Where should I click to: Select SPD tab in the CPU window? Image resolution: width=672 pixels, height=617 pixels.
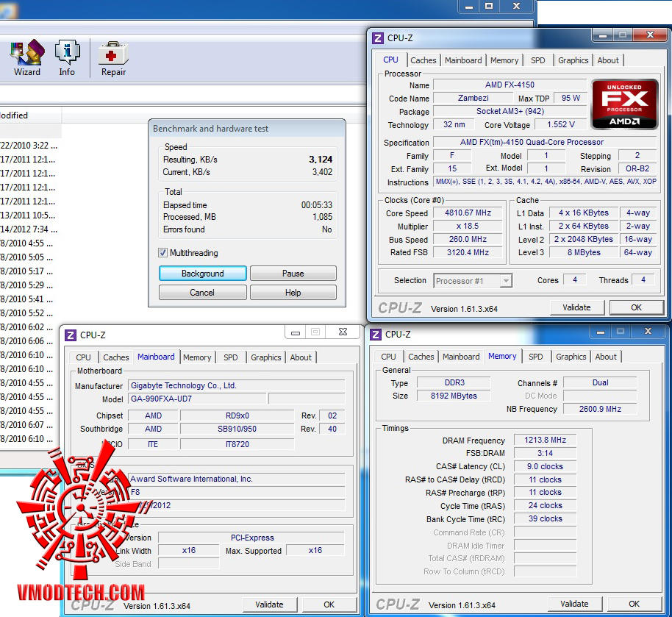click(x=537, y=60)
